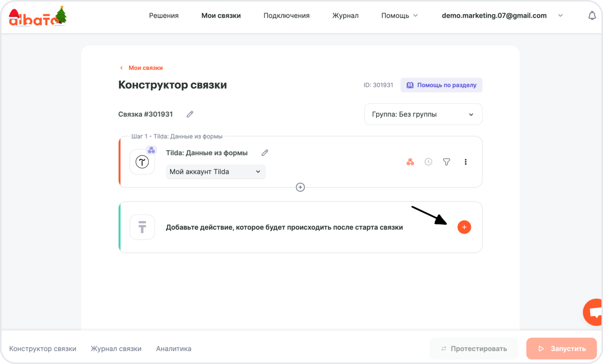Image resolution: width=603 pixels, height=364 pixels.
Task: Go back via the Мои связки breadcrumb link
Action: click(x=145, y=68)
